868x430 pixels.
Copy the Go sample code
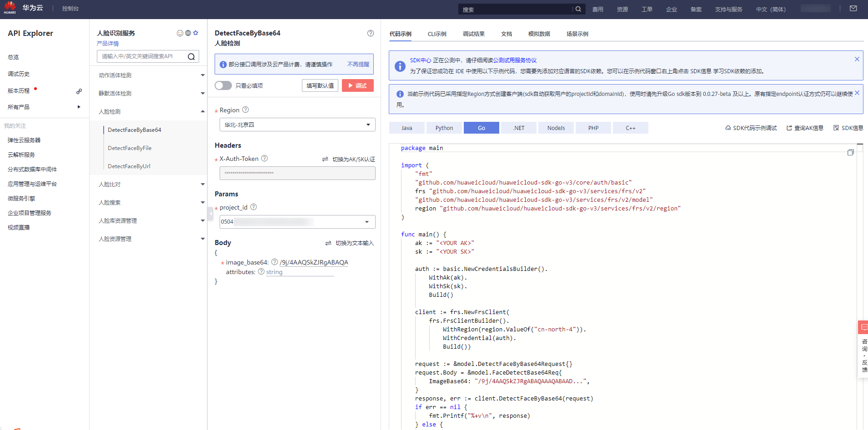(x=850, y=152)
